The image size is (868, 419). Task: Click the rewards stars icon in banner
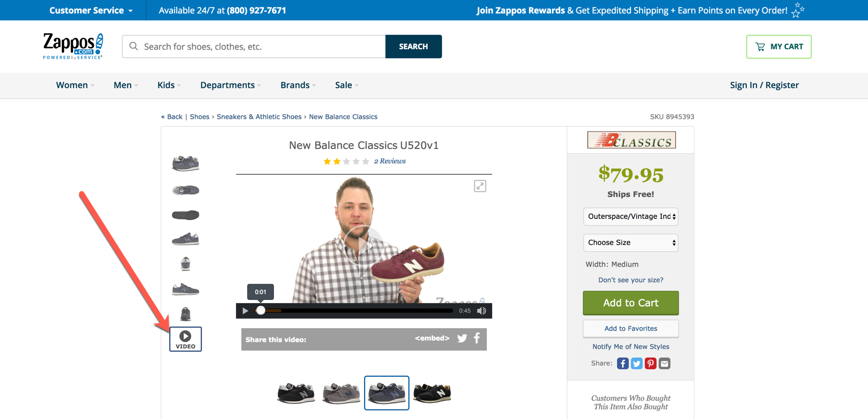pyautogui.click(x=798, y=10)
